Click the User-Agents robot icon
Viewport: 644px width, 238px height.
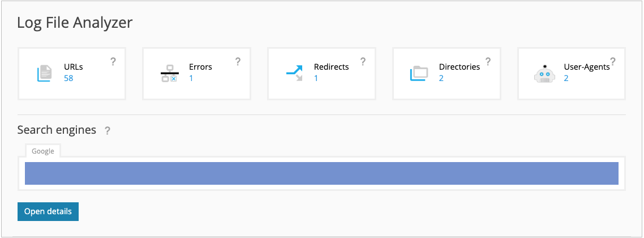pyautogui.click(x=544, y=74)
